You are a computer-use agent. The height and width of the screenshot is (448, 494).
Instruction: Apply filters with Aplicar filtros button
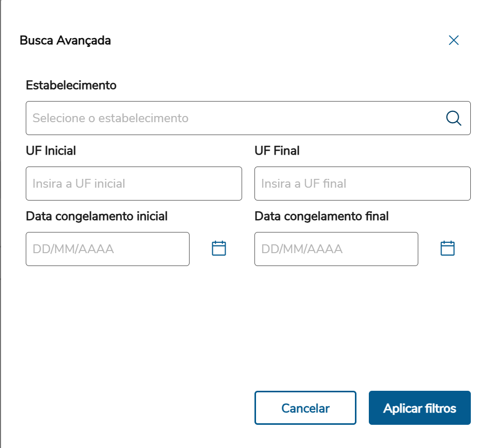pyautogui.click(x=419, y=408)
